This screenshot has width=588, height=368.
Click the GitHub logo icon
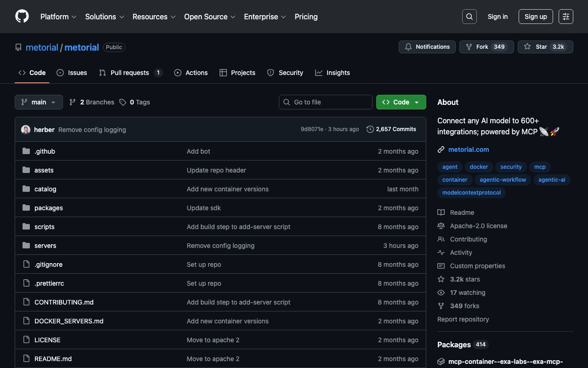pyautogui.click(x=22, y=17)
